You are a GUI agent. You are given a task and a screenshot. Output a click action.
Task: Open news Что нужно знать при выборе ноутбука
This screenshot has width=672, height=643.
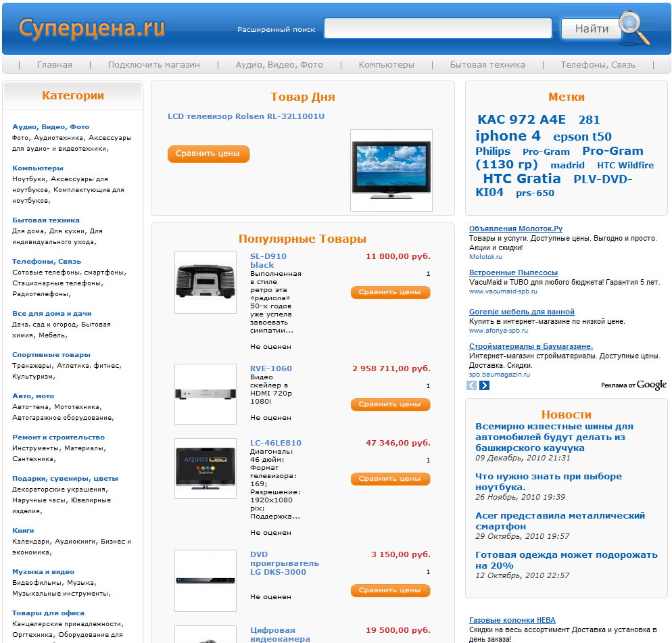(x=548, y=482)
